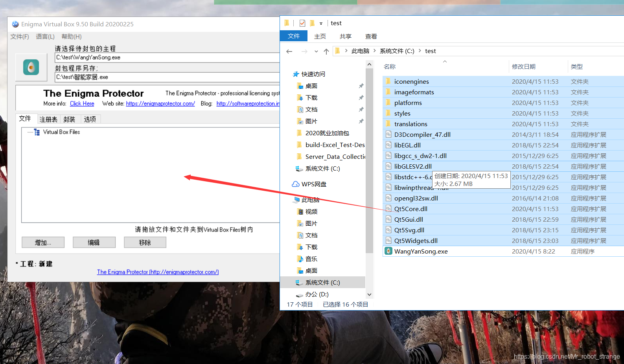The width and height of the screenshot is (624, 364).
Task: Select the libEGL.dll file icon
Action: click(388, 145)
